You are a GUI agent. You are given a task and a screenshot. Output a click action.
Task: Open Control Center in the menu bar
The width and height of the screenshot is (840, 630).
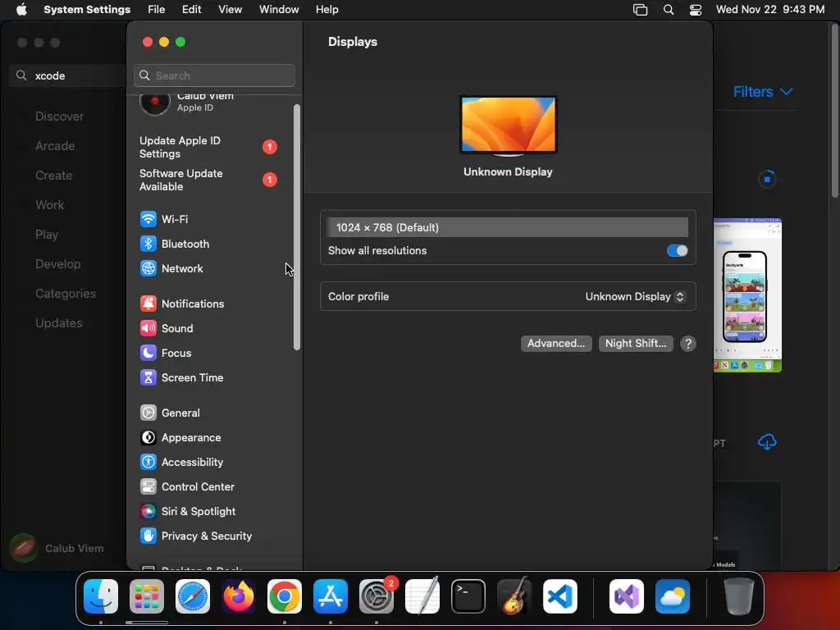(x=696, y=10)
